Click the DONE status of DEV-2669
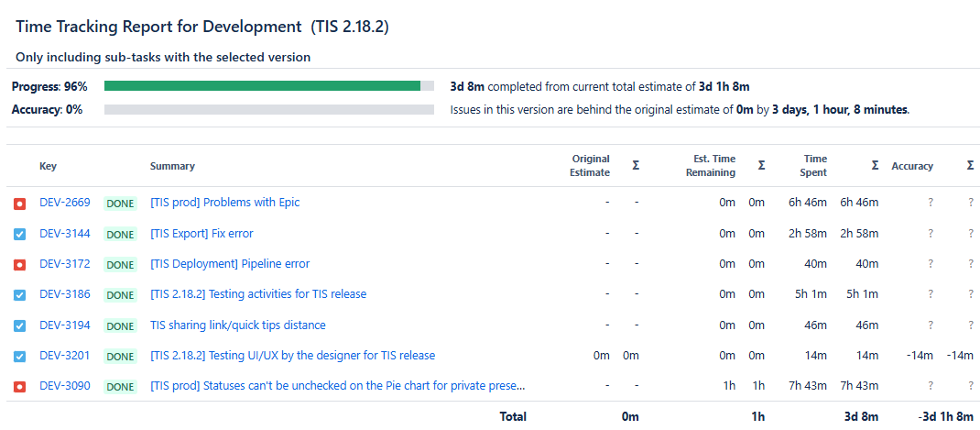Viewport: 980px width, 430px height. coord(120,204)
